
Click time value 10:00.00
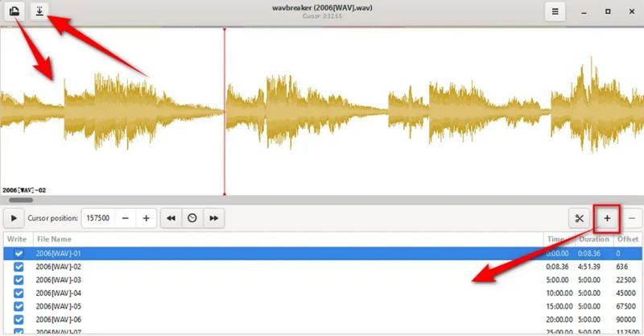(x=559, y=292)
